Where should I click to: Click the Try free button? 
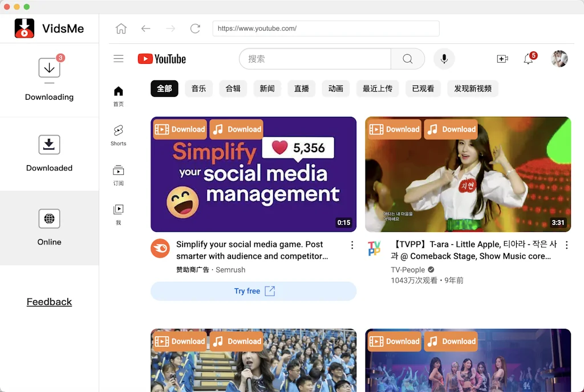[x=253, y=291]
